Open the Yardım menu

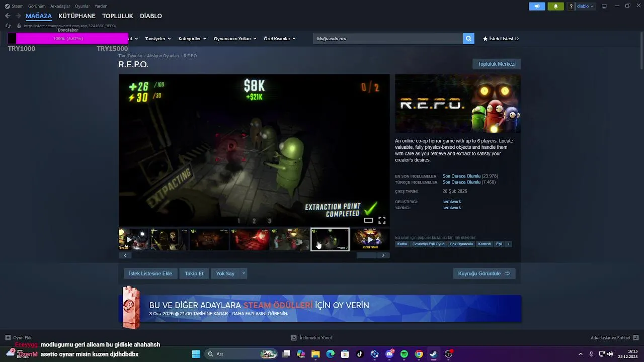click(x=101, y=6)
